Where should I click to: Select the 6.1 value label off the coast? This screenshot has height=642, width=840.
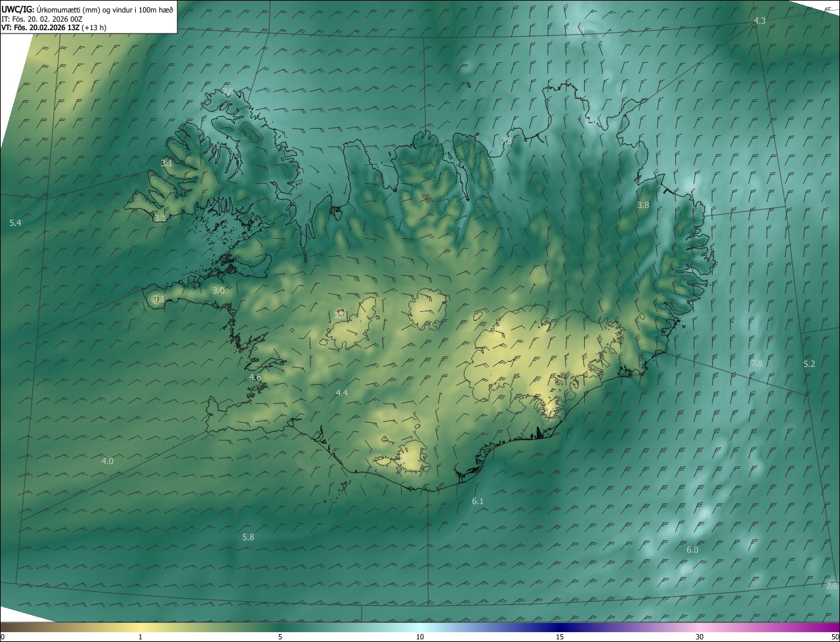[x=478, y=502]
